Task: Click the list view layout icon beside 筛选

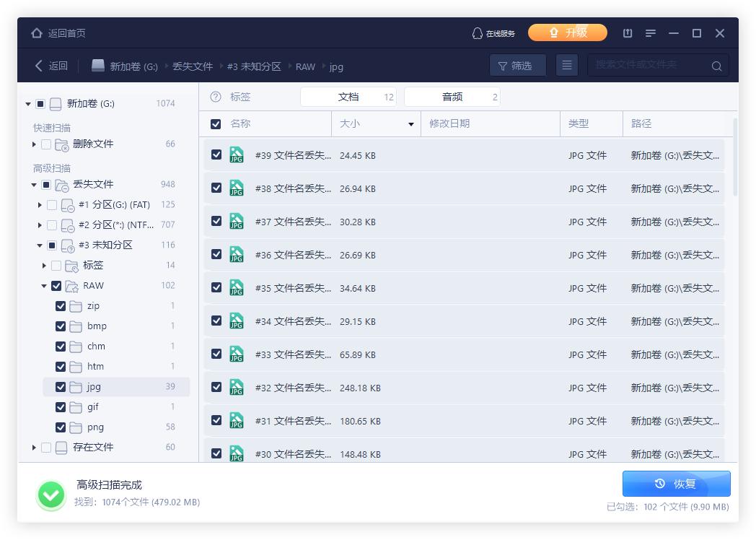Action: pyautogui.click(x=567, y=65)
